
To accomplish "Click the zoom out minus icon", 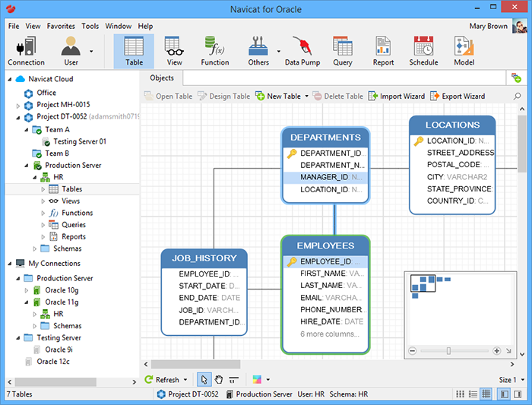I will click(413, 351).
